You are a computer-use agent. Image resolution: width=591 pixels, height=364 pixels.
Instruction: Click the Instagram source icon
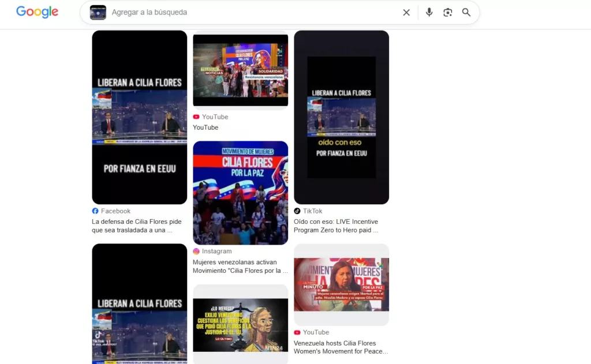(196, 252)
